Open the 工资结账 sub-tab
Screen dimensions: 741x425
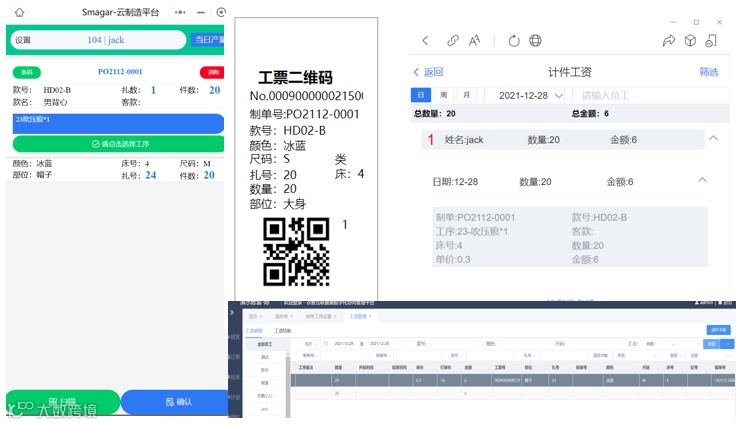coord(283,331)
